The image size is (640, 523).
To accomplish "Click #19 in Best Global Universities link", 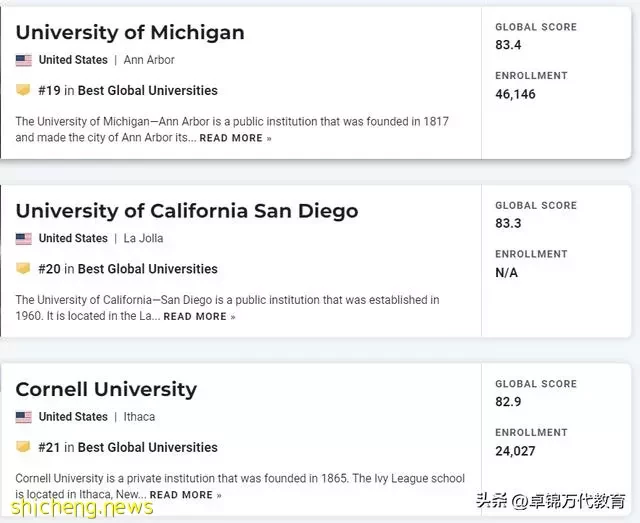I will [x=128, y=90].
